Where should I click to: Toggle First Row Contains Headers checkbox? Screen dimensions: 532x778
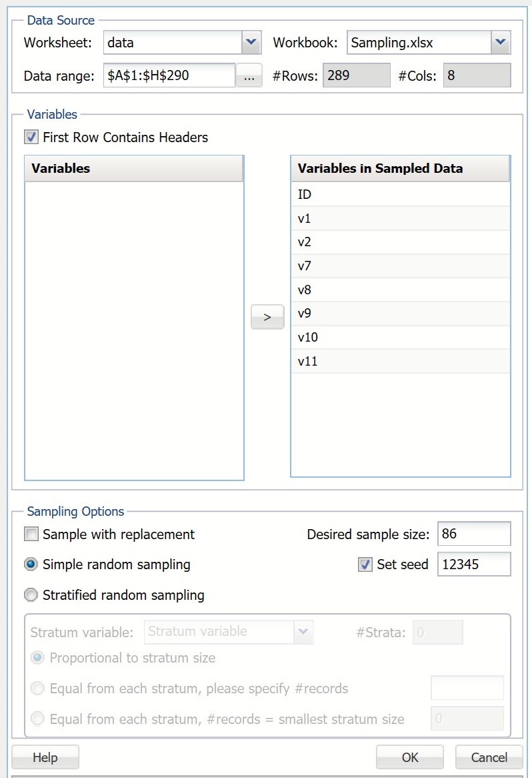[31, 137]
